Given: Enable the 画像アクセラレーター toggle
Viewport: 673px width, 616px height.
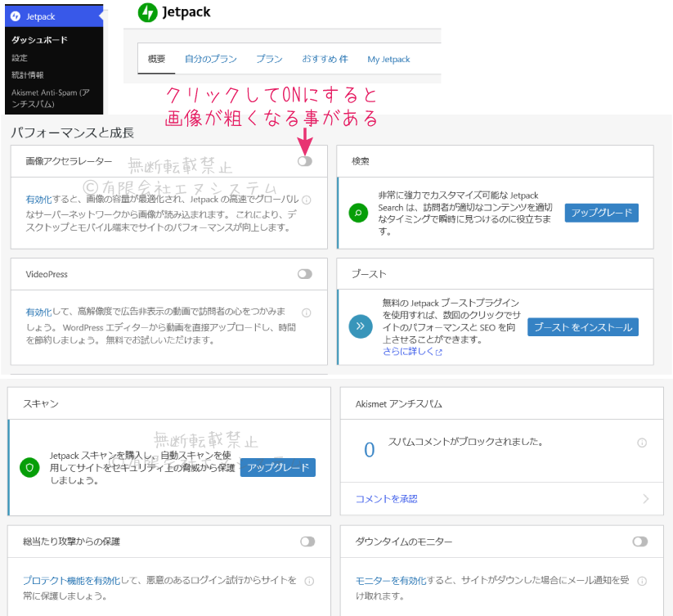Looking at the screenshot, I should pos(305,161).
